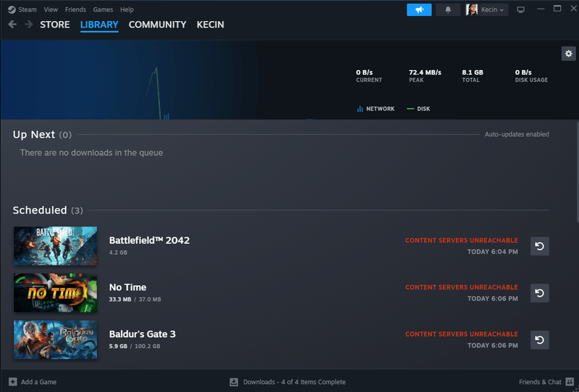
Task: Open the View menu
Action: coord(51,9)
